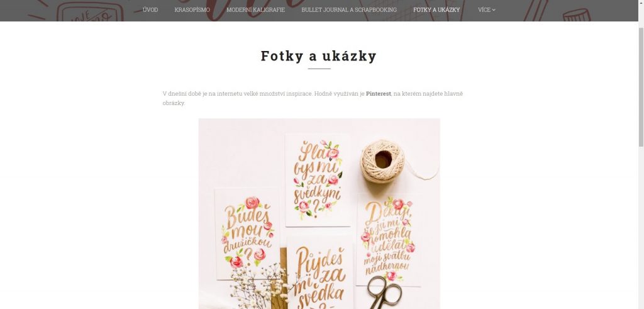Click the FOTKY A UKÁZKY tab
The width and height of the screenshot is (644, 309).
[436, 10]
